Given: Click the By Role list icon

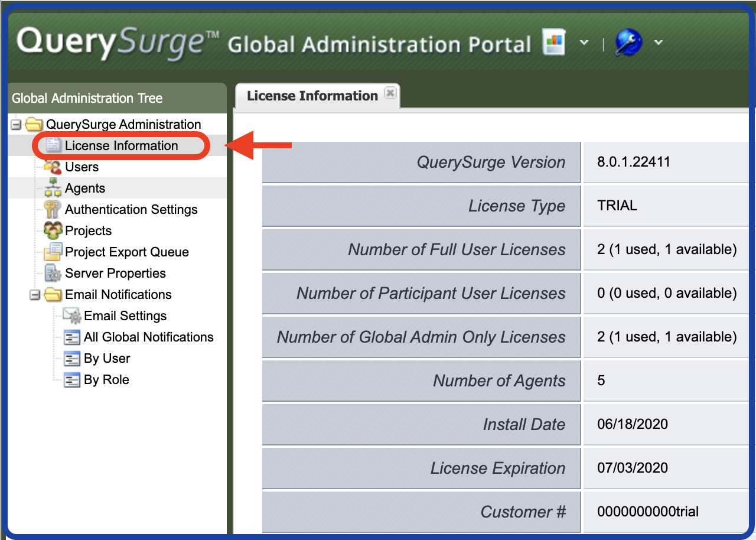Looking at the screenshot, I should point(72,380).
